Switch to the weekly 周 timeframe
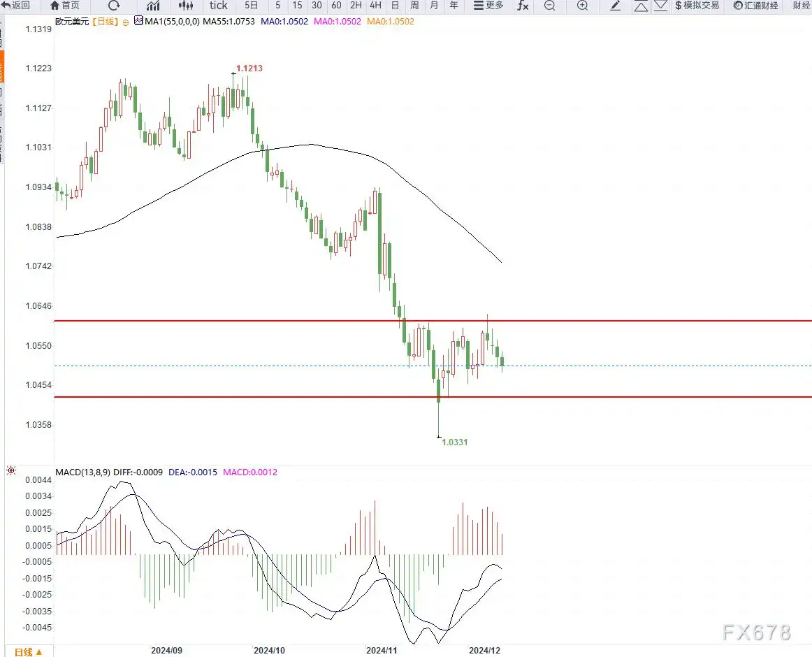The height and width of the screenshot is (657, 812). coord(414,5)
